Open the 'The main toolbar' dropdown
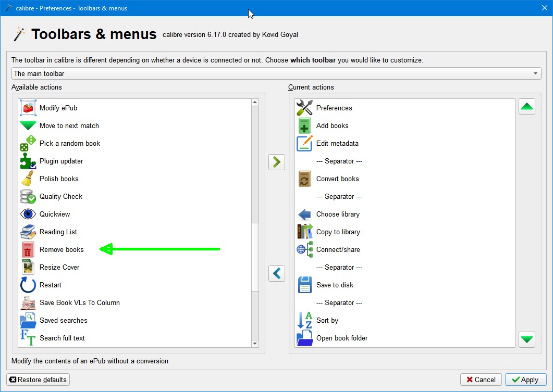Image resolution: width=553 pixels, height=392 pixels. [x=276, y=73]
